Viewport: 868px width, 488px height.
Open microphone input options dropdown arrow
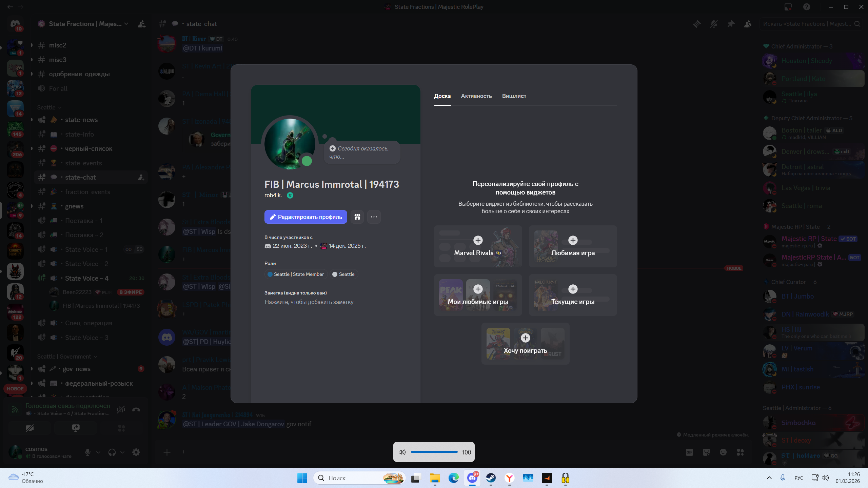(x=98, y=452)
